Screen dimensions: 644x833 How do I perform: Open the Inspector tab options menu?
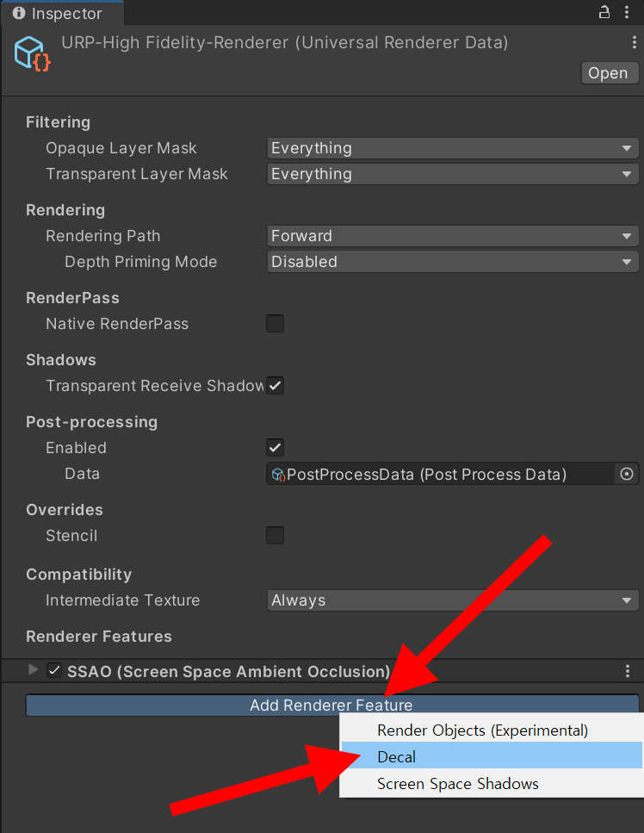pos(627,12)
